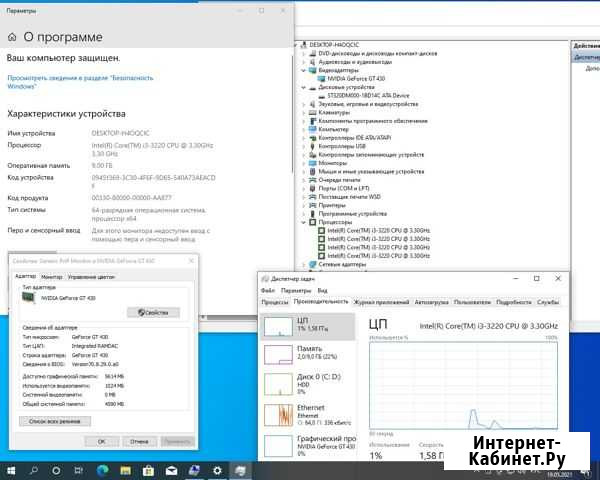Click the Порты (COM и LPT) icon
This screenshot has width=600, height=480.
point(313,188)
